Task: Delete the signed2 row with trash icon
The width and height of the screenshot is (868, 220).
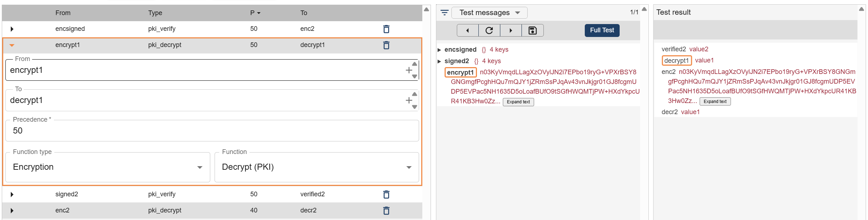Action: 386,195
